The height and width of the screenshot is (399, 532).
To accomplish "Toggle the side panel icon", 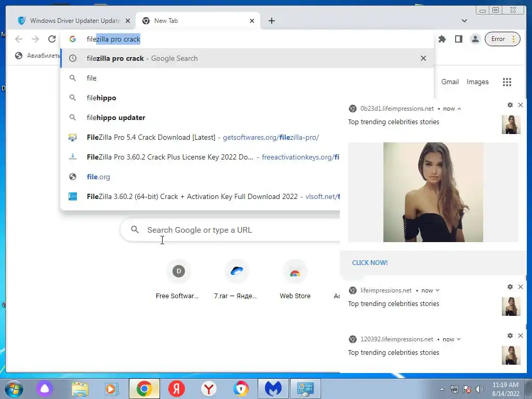I will click(458, 39).
